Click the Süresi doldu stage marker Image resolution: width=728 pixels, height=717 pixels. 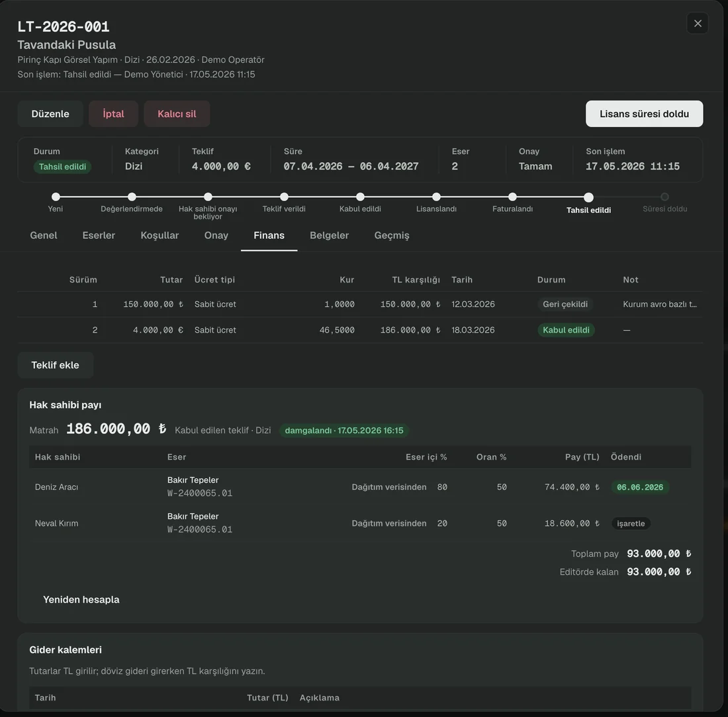pyautogui.click(x=665, y=196)
